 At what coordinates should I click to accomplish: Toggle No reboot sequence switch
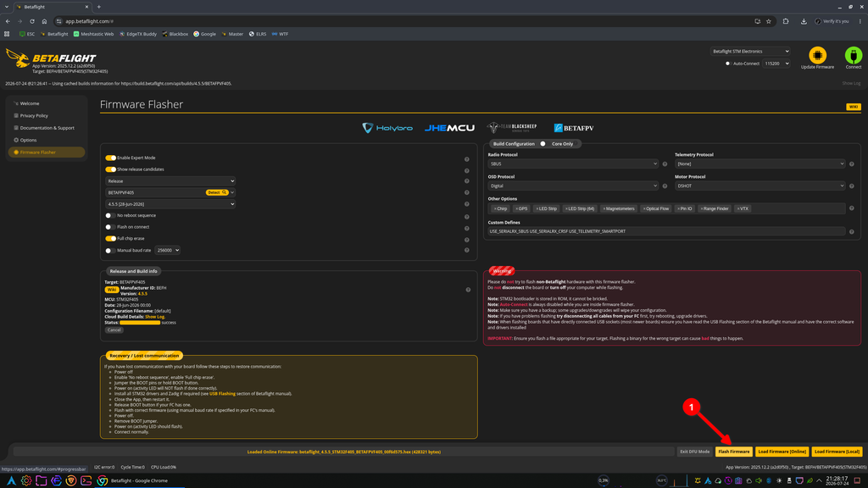click(x=110, y=215)
